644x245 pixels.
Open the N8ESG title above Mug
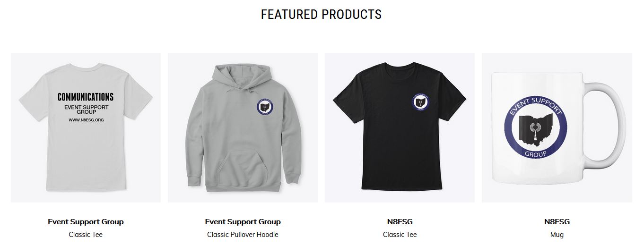[557, 221]
